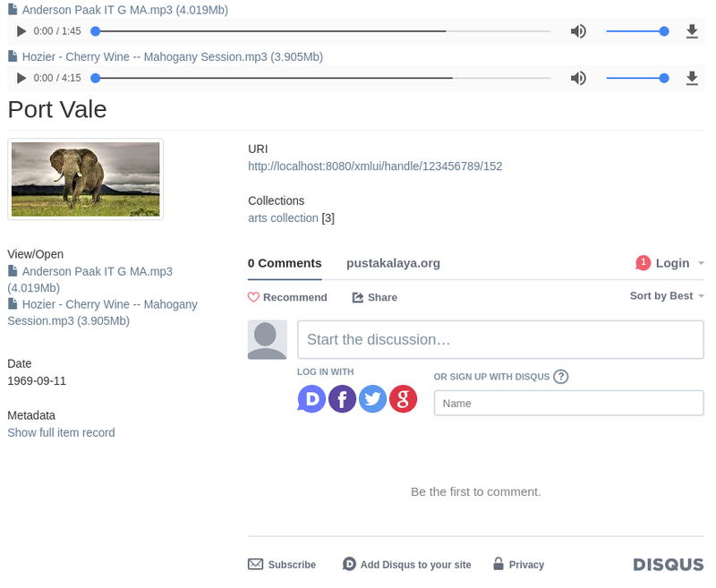This screenshot has width=716, height=588.
Task: Click the red notification badge showing 1
Action: point(643,263)
